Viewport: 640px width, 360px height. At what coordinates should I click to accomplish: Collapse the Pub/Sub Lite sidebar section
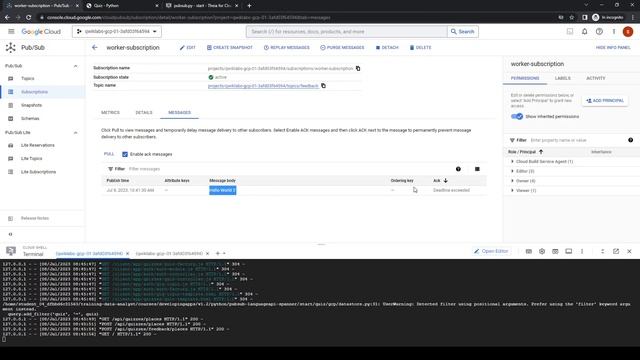75,133
